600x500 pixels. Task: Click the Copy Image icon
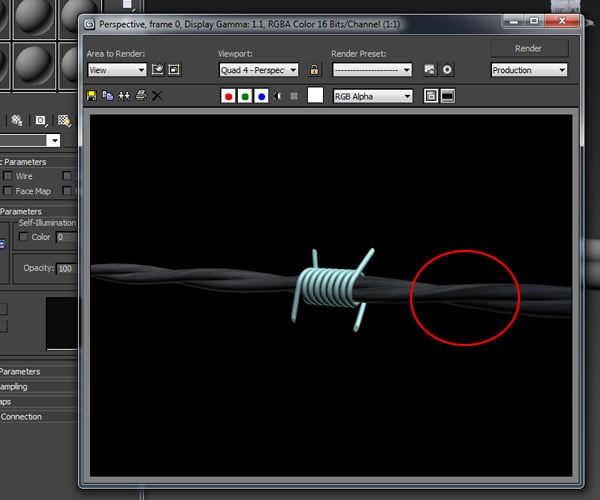tap(108, 96)
